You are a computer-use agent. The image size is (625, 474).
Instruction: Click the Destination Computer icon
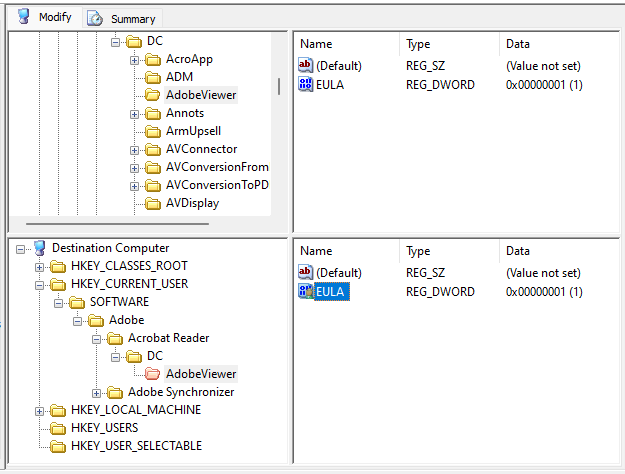(39, 248)
